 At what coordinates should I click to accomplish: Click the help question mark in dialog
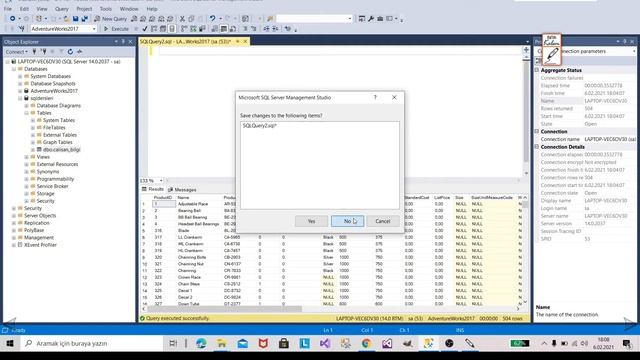(375, 97)
